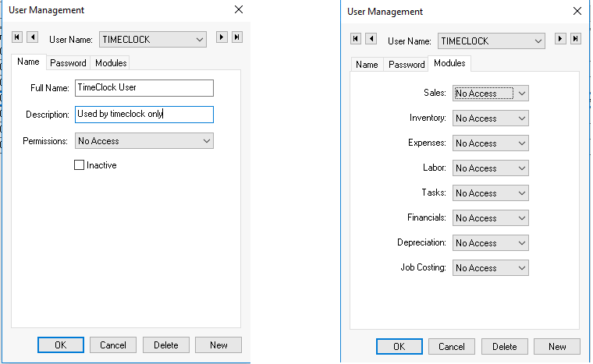Viewport: 593px width, 364px height.
Task: Enable the Inactive checkbox
Action: [x=79, y=165]
